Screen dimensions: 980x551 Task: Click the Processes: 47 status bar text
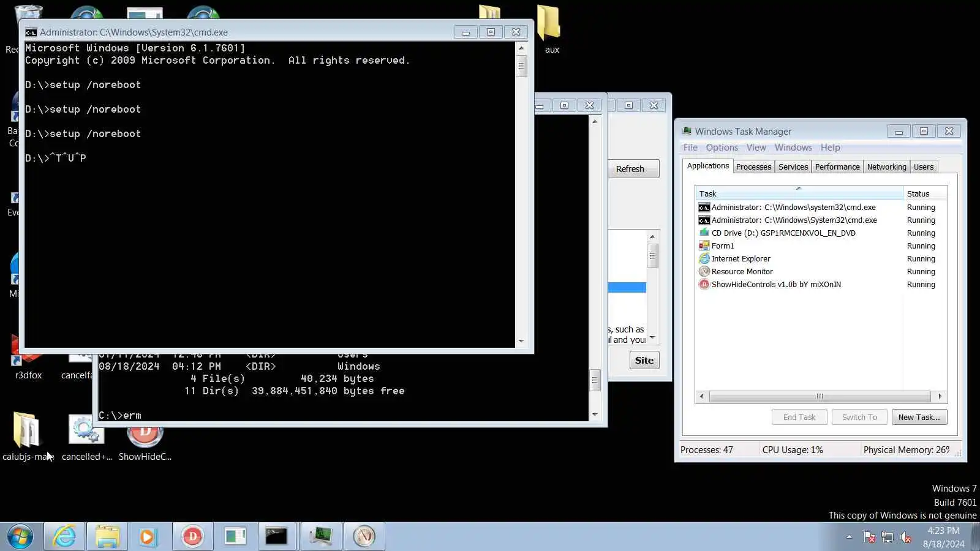pos(707,450)
